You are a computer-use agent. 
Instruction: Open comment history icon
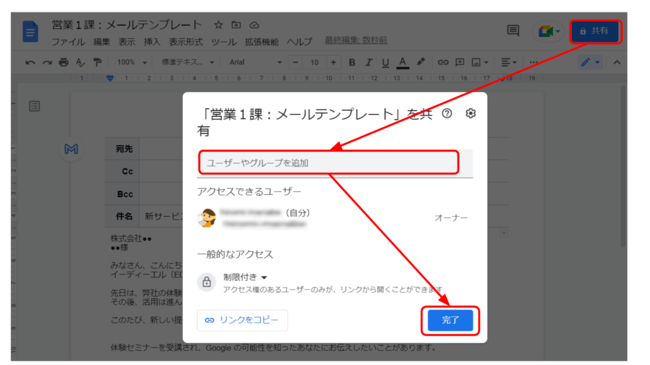point(513,31)
